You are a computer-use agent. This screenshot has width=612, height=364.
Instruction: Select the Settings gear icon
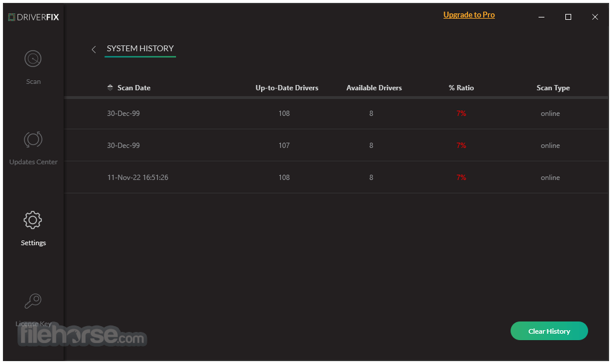pyautogui.click(x=33, y=220)
